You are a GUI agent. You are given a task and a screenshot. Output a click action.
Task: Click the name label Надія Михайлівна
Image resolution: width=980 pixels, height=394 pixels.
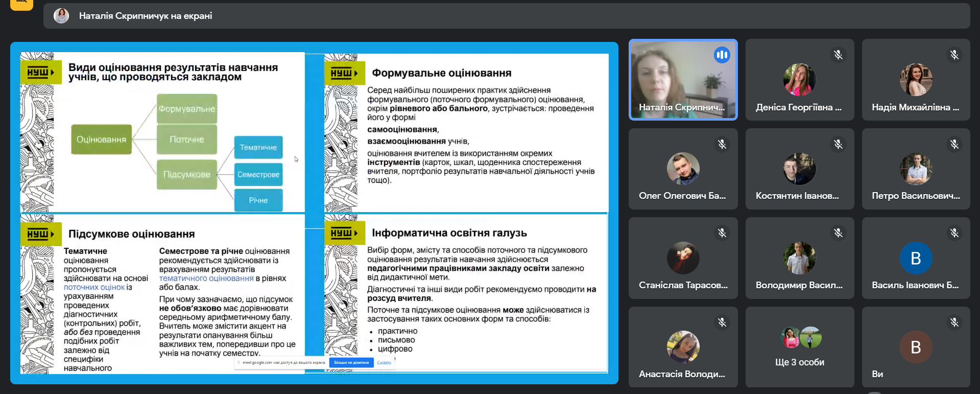click(916, 107)
